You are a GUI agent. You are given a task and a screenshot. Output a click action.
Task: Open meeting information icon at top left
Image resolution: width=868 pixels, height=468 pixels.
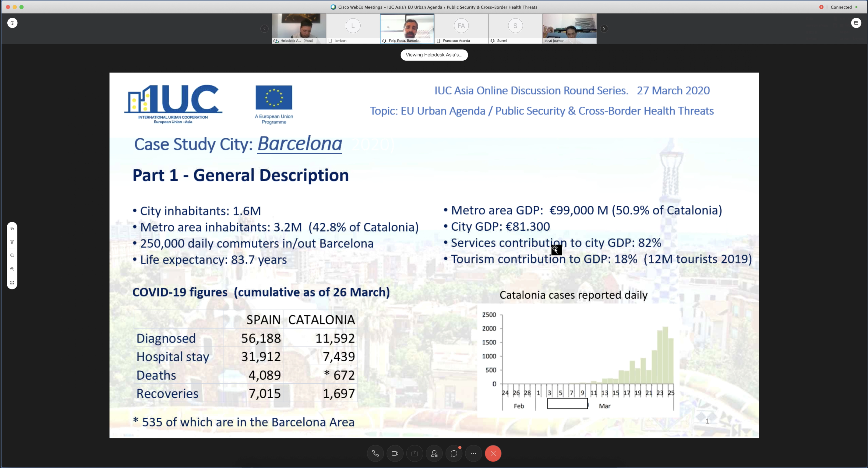(12, 23)
